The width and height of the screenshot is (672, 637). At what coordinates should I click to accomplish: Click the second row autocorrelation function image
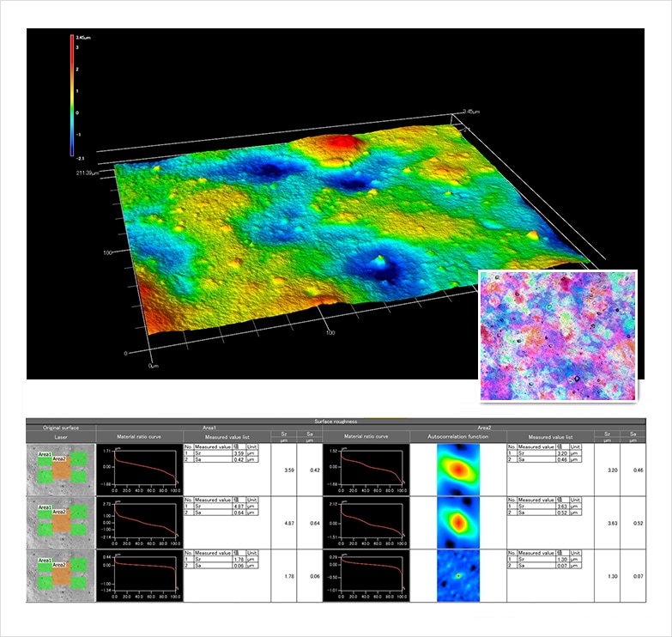pyautogui.click(x=459, y=522)
